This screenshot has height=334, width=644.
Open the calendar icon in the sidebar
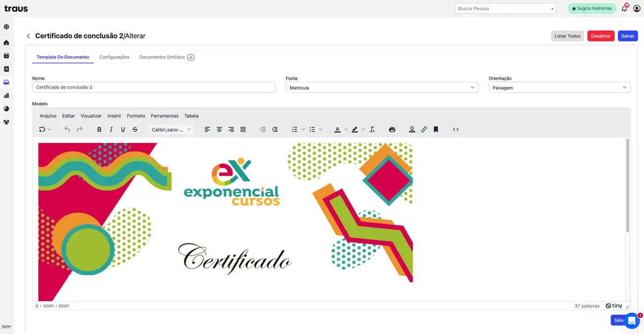click(x=6, y=56)
